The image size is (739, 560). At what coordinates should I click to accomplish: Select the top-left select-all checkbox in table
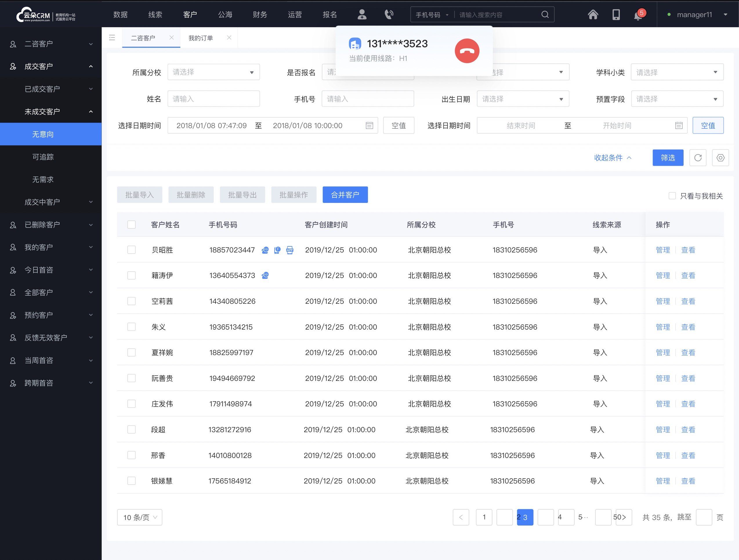tap(131, 223)
